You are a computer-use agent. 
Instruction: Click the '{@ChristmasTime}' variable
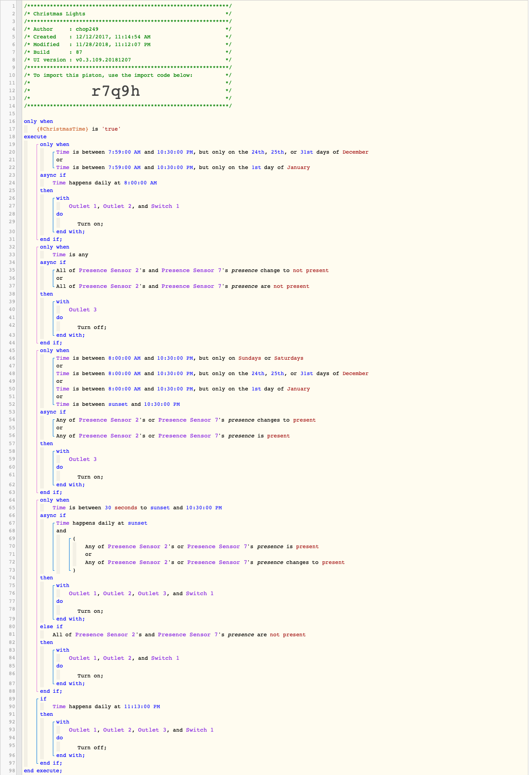(63, 129)
